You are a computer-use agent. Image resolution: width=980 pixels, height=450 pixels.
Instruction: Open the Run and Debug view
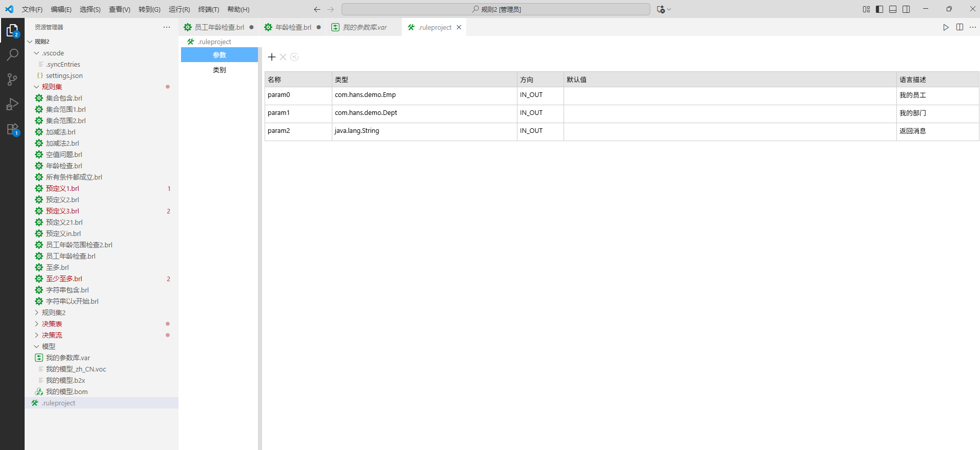coord(12,104)
